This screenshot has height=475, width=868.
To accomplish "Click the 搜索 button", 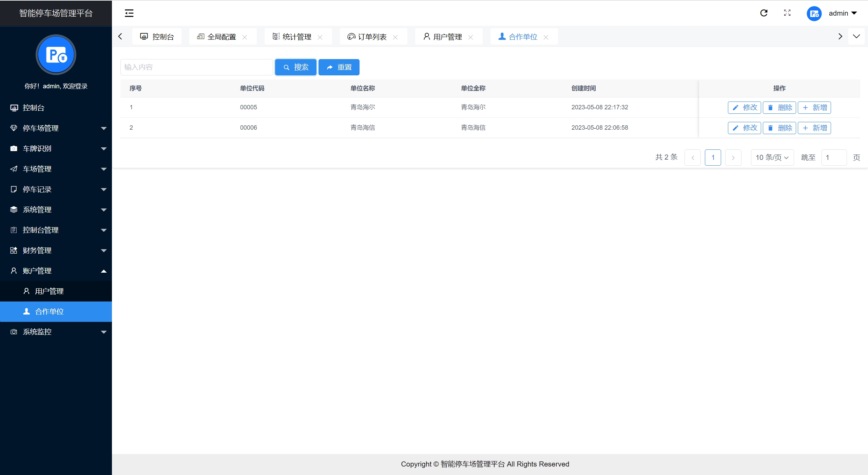I will pos(295,67).
